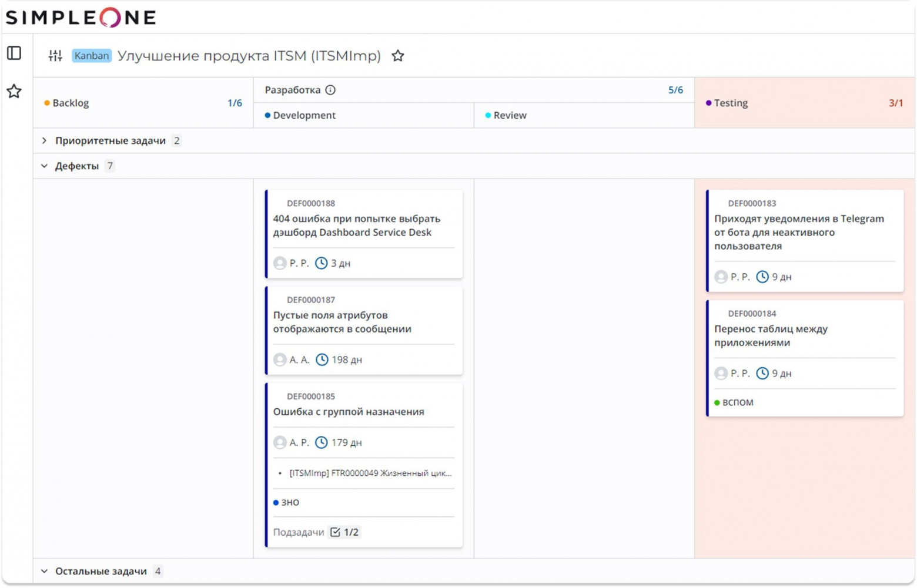Open board settings sliders icon
This screenshot has height=588, width=917.
(x=55, y=56)
